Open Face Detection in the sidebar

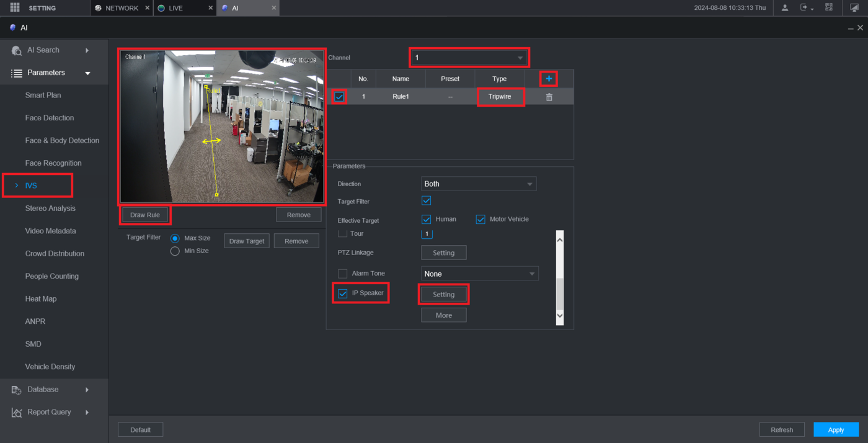click(x=50, y=118)
